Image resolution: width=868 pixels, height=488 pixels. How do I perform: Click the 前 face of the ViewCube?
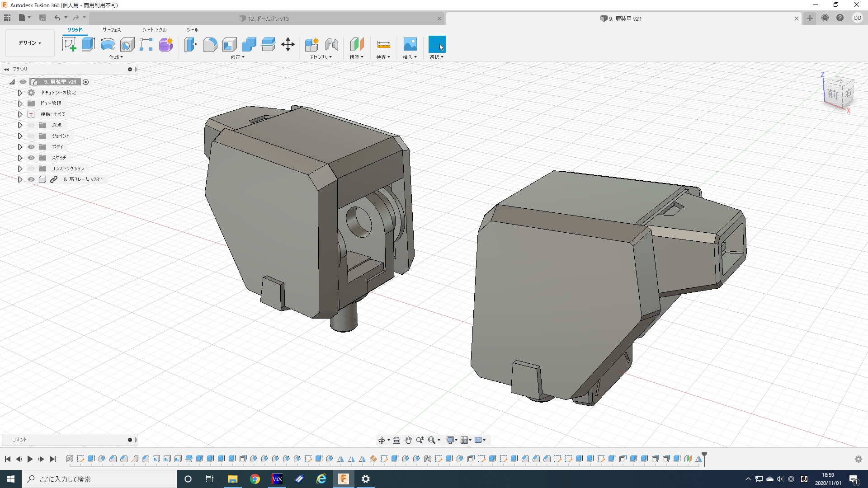[x=833, y=94]
